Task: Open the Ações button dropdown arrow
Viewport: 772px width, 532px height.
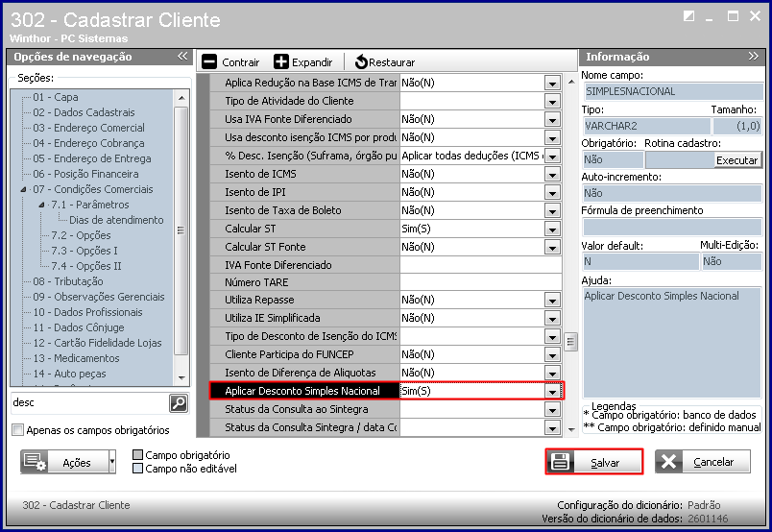Action: [x=111, y=462]
